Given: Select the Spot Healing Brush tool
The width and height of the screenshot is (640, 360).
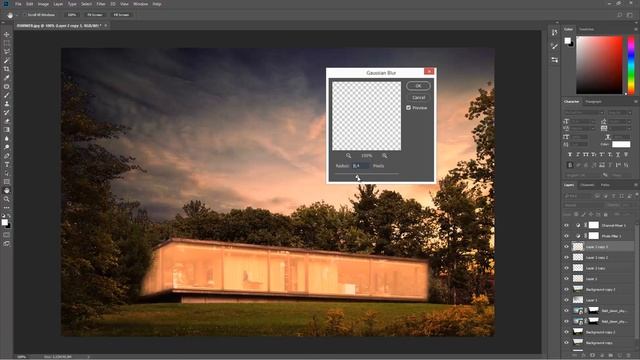Looking at the screenshot, I should (7, 87).
